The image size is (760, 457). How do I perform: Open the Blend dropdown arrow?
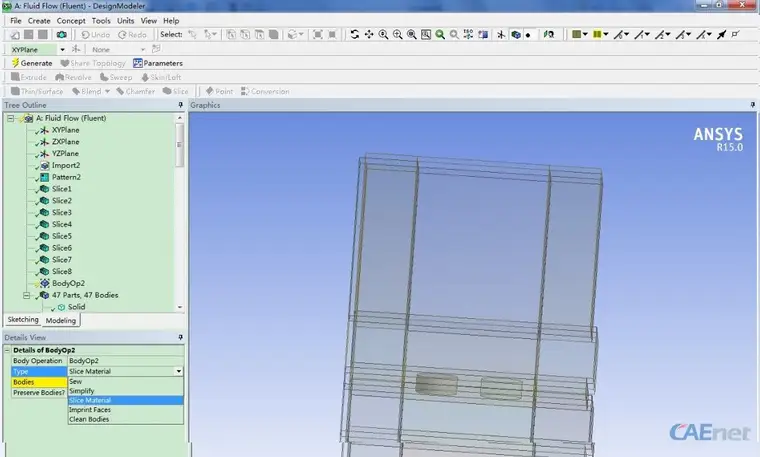[x=107, y=91]
